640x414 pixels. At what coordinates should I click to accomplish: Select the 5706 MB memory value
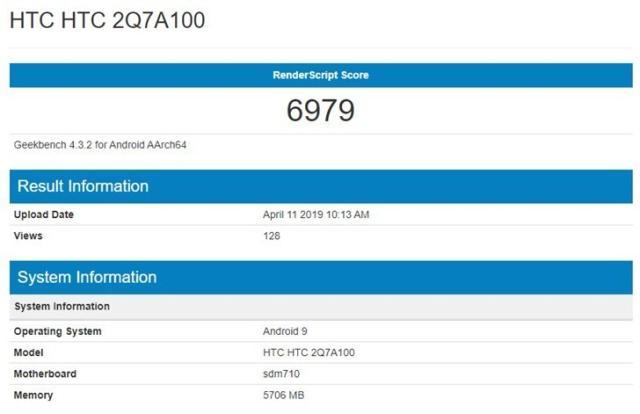tap(284, 395)
